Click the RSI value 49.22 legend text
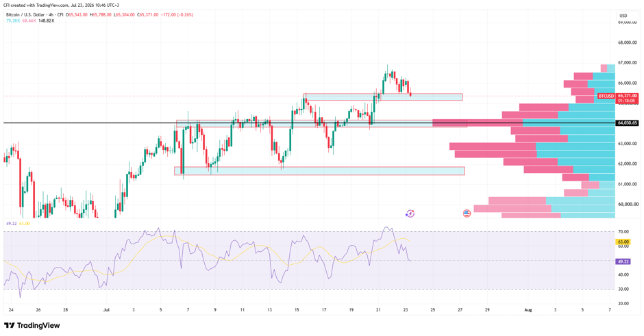This screenshot has width=644, height=336. (x=11, y=223)
